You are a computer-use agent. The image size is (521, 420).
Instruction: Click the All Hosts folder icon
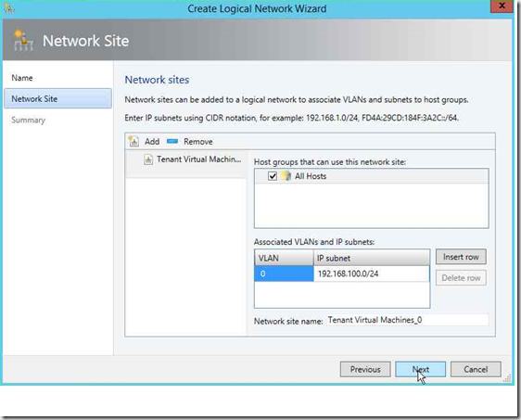point(286,176)
